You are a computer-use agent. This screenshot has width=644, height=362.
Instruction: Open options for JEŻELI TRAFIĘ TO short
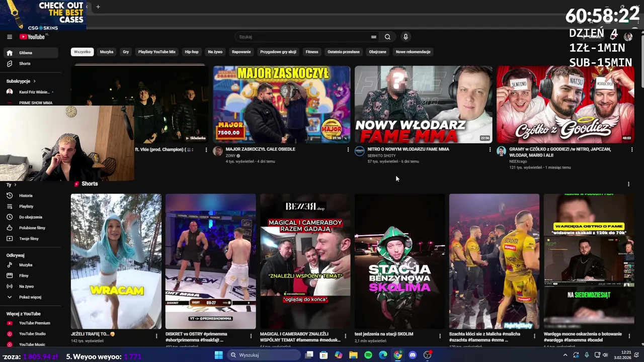(x=156, y=336)
